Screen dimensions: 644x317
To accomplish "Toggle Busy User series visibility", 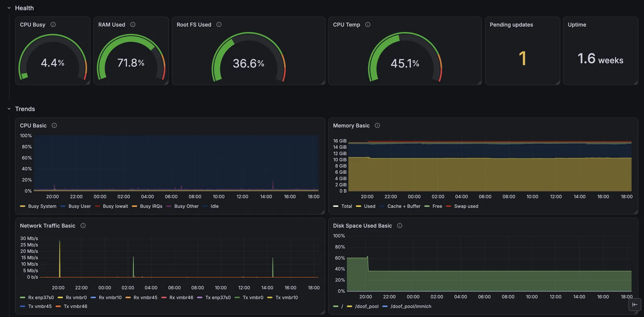I will pyautogui.click(x=80, y=206).
